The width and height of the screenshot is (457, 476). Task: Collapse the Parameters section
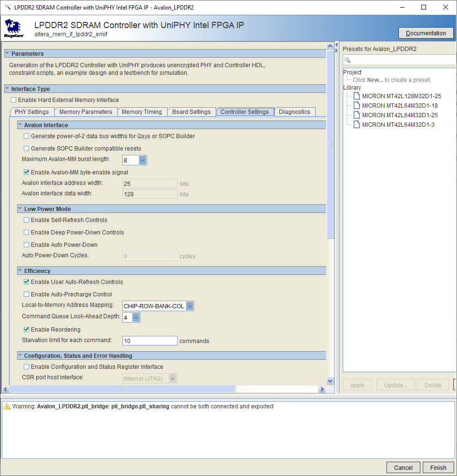(x=7, y=53)
